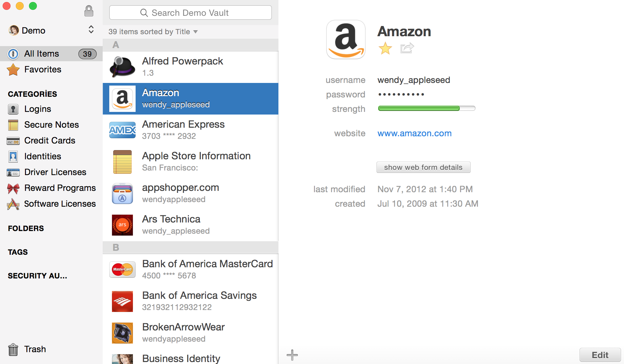Show Reward Programs category
The width and height of the screenshot is (624, 364).
click(60, 188)
